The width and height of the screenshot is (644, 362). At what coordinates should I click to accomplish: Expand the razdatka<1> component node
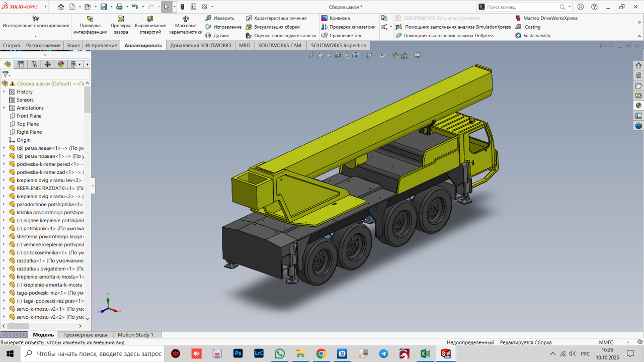pos(4,260)
